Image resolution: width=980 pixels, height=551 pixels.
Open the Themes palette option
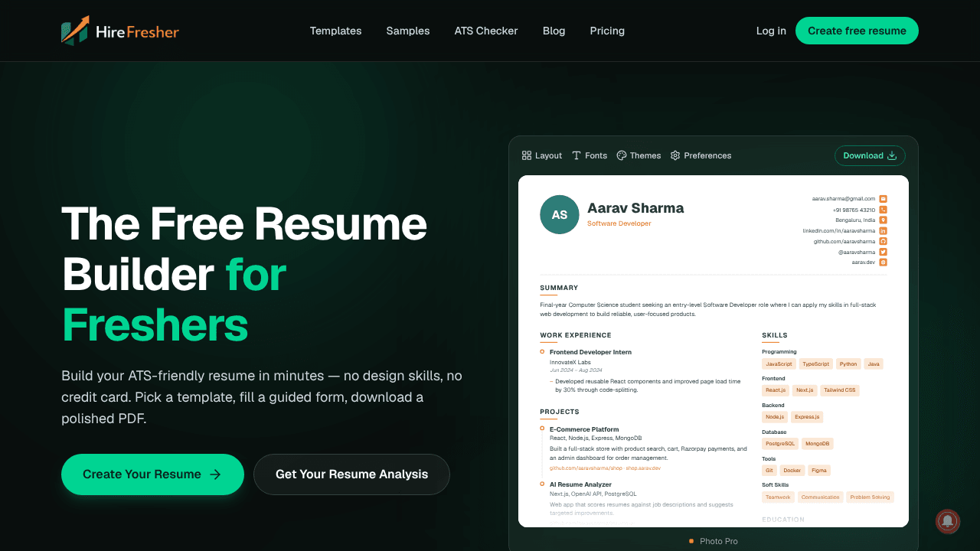coord(639,155)
